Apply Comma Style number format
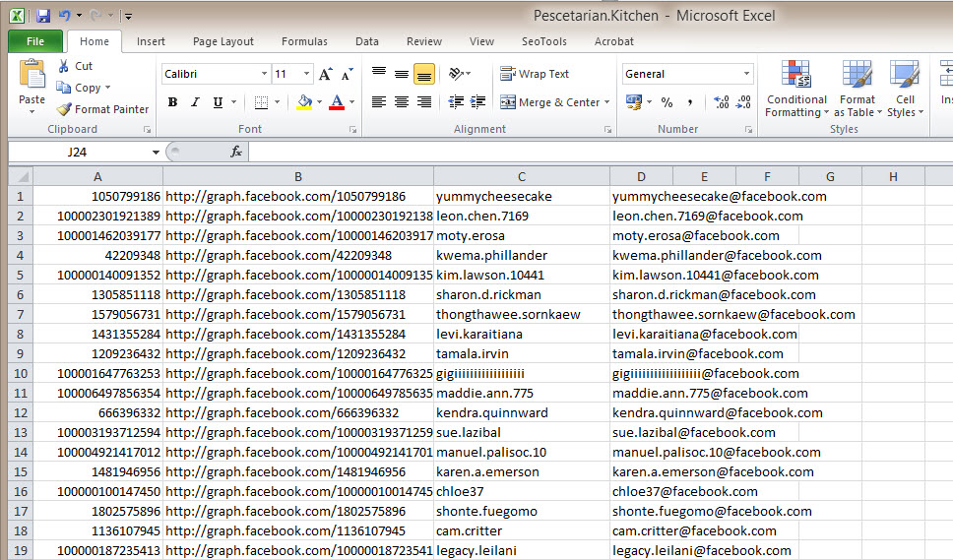 [690, 102]
